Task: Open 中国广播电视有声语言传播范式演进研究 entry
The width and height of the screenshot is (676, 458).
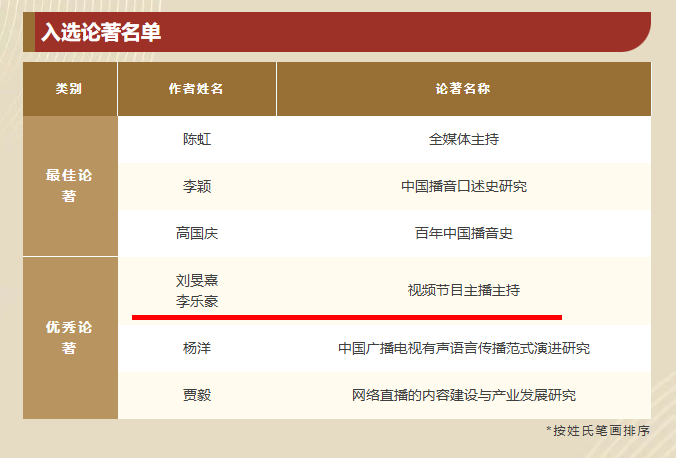Action: click(463, 349)
